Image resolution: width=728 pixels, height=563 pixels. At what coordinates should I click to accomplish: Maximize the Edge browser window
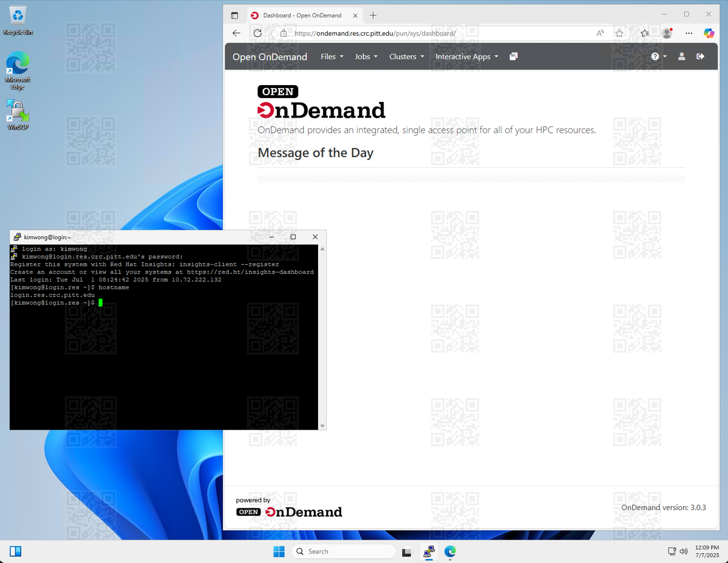tap(686, 14)
